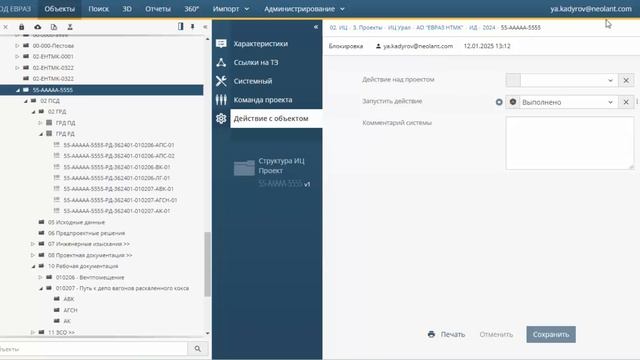
Task: Click the X icon left of the lock
Action: click(x=5, y=27)
